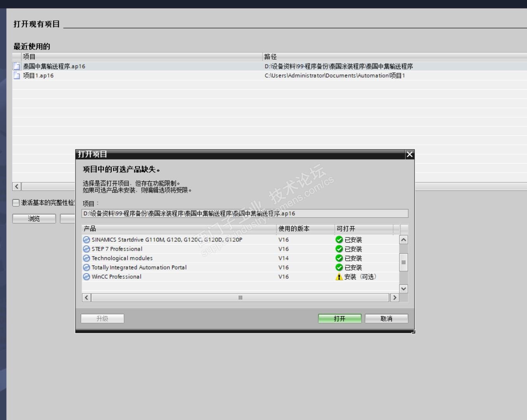The height and width of the screenshot is (420, 527).
Task: Sort by the 可打开 column header
Action: tap(364, 229)
